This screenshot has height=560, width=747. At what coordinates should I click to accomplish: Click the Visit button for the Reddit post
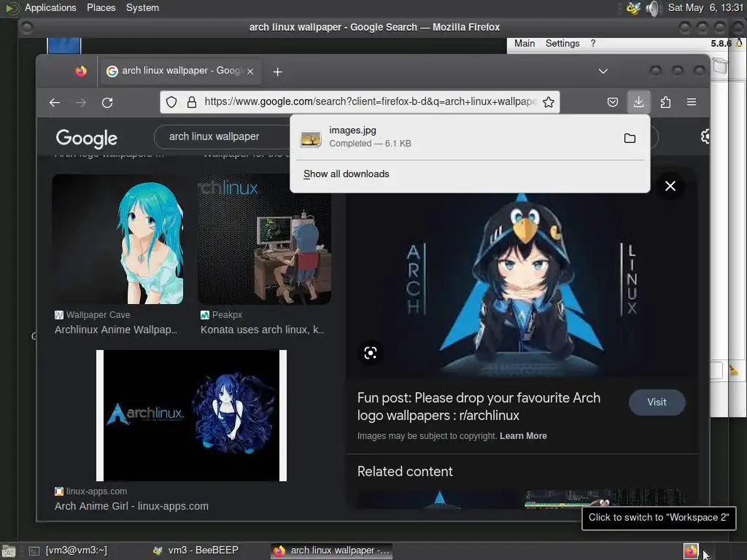click(657, 402)
